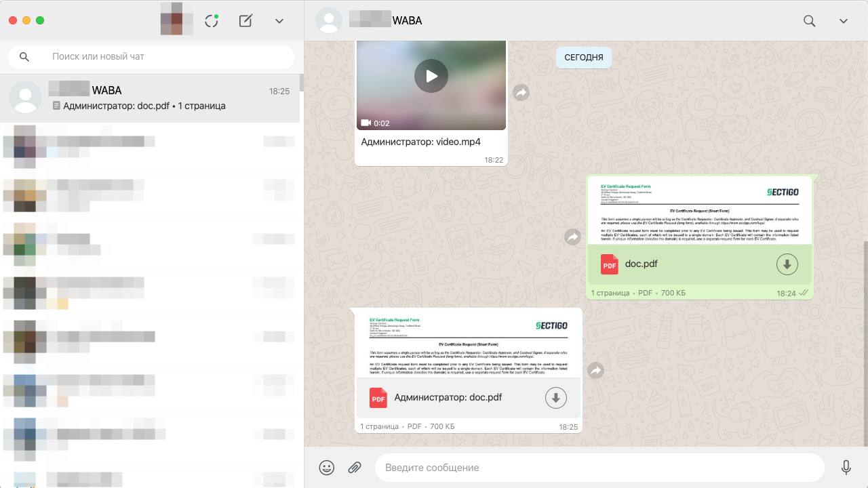Click the video duration label "0:02"

[382, 123]
